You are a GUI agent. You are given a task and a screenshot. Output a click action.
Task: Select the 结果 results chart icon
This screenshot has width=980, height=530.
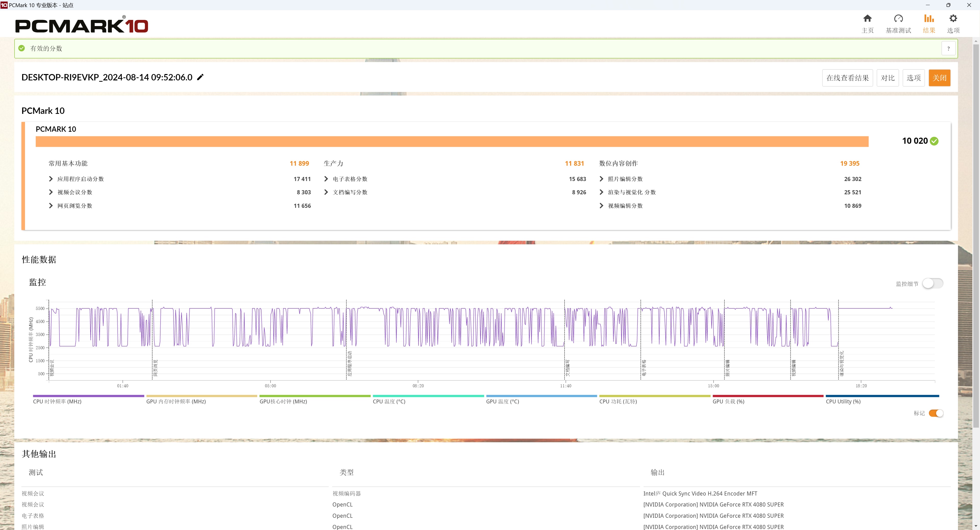(929, 18)
